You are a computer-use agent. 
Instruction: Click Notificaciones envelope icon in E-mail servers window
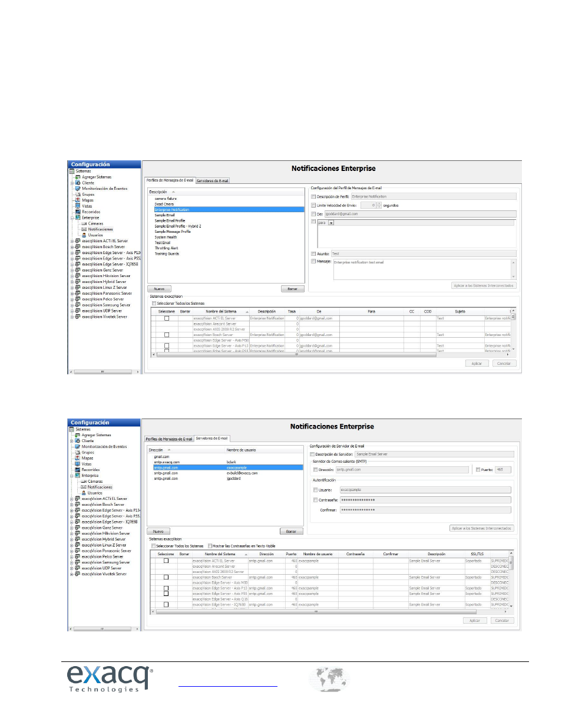(84, 487)
